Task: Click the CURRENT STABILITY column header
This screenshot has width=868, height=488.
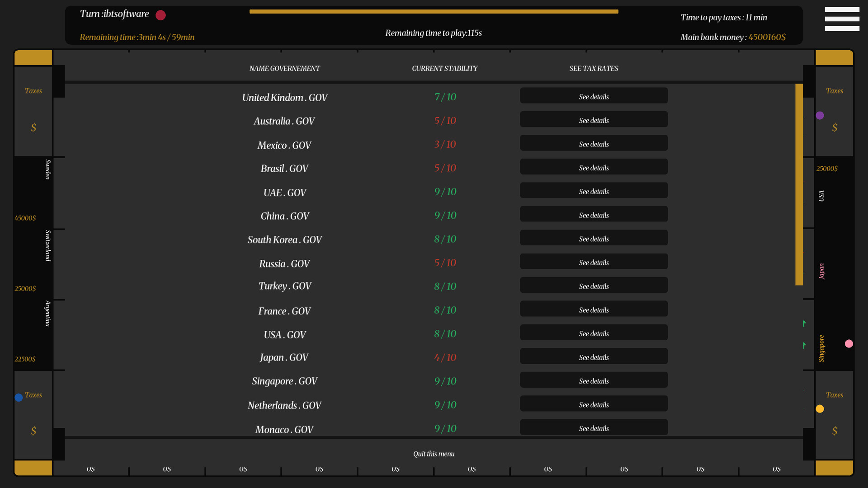Action: pyautogui.click(x=444, y=69)
